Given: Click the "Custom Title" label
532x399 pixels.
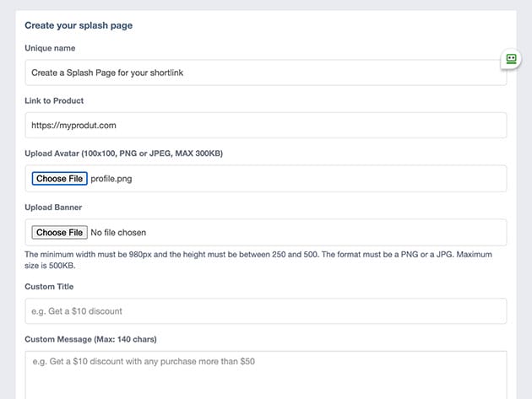Looking at the screenshot, I should point(51,287).
